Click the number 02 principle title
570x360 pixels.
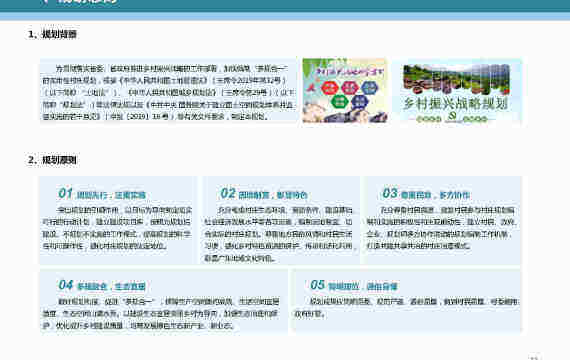click(264, 194)
